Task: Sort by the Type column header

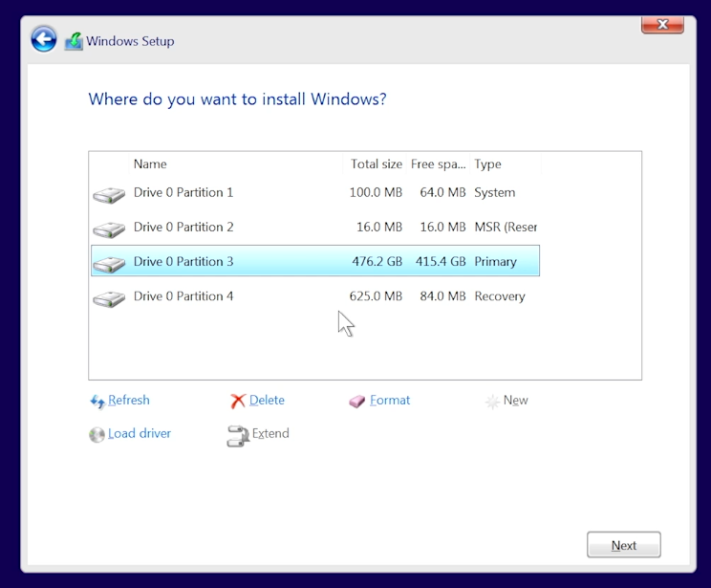Action: pyautogui.click(x=506, y=163)
